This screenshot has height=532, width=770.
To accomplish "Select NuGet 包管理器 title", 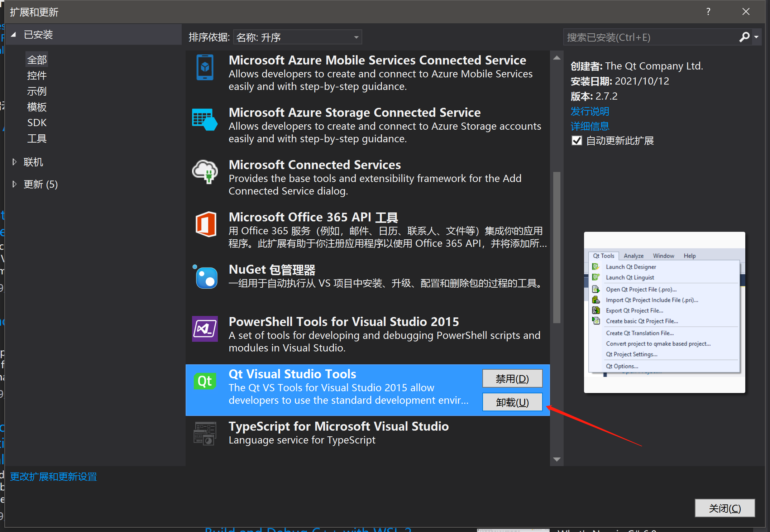I will (x=272, y=269).
